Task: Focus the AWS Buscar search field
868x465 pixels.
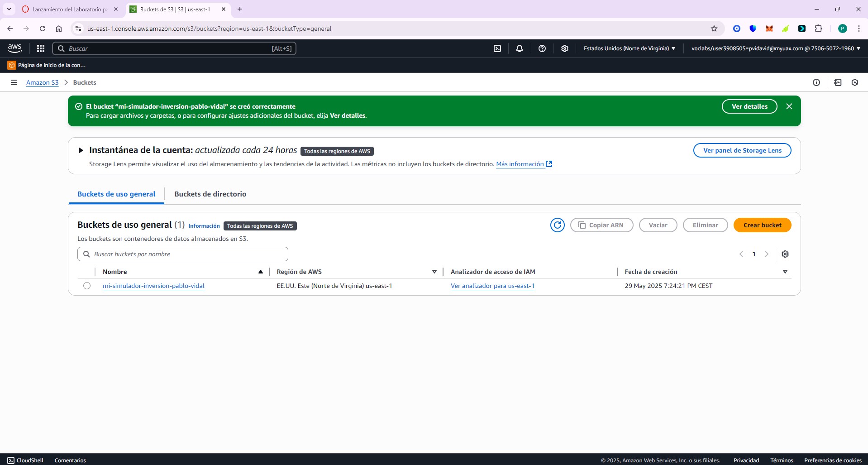Action: 174,48
